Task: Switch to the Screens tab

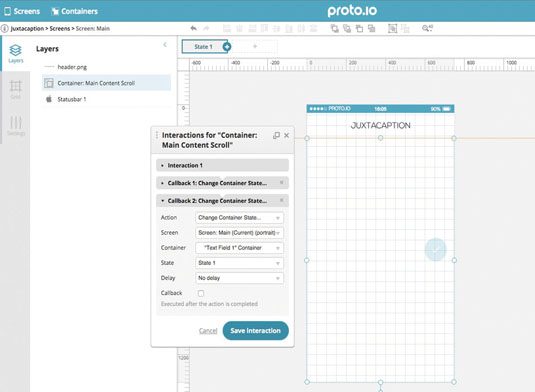Action: click(22, 11)
